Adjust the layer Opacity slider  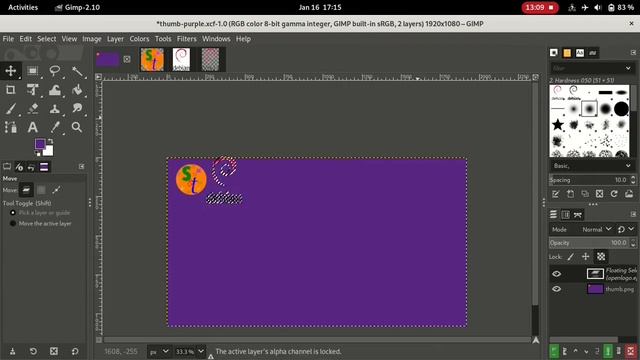589,242
